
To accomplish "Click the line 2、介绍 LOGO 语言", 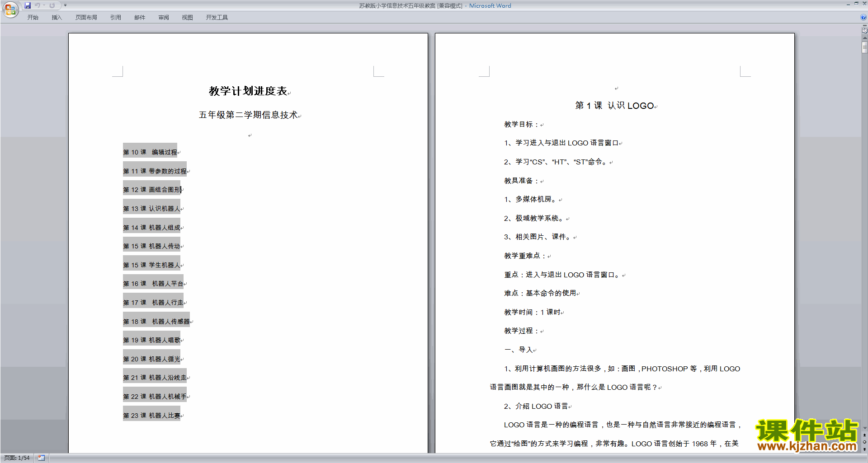I will [x=536, y=406].
